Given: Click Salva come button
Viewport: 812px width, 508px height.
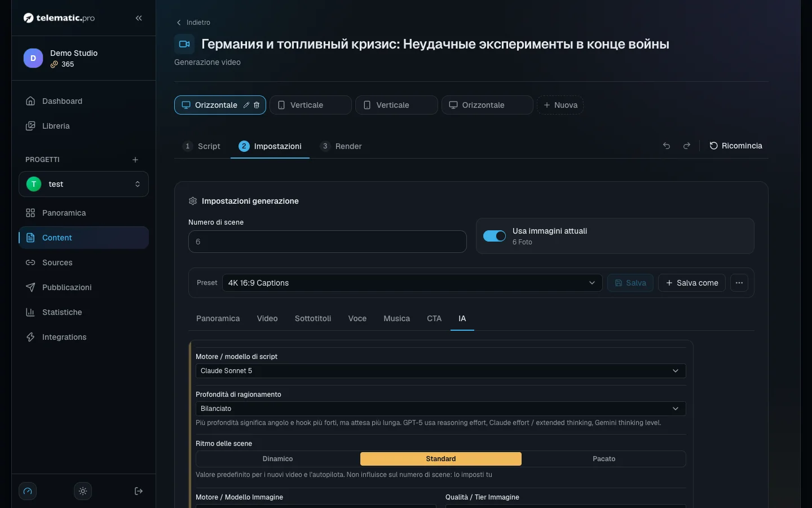Looking at the screenshot, I should coord(692,283).
